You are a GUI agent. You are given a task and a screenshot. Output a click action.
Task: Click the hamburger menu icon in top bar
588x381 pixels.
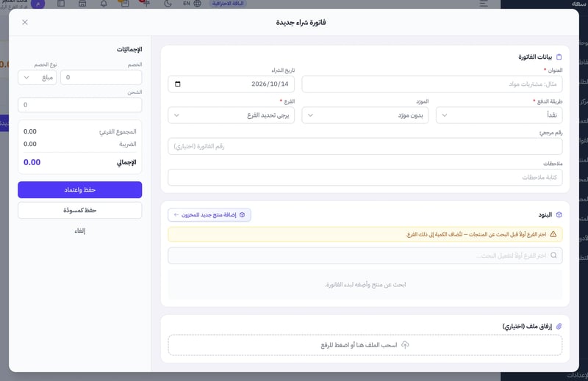(x=484, y=4)
